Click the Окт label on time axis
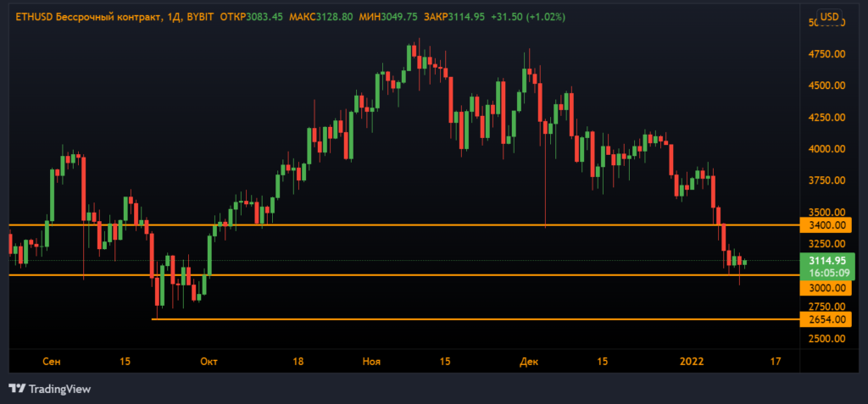This screenshot has height=404, width=868. [x=209, y=362]
